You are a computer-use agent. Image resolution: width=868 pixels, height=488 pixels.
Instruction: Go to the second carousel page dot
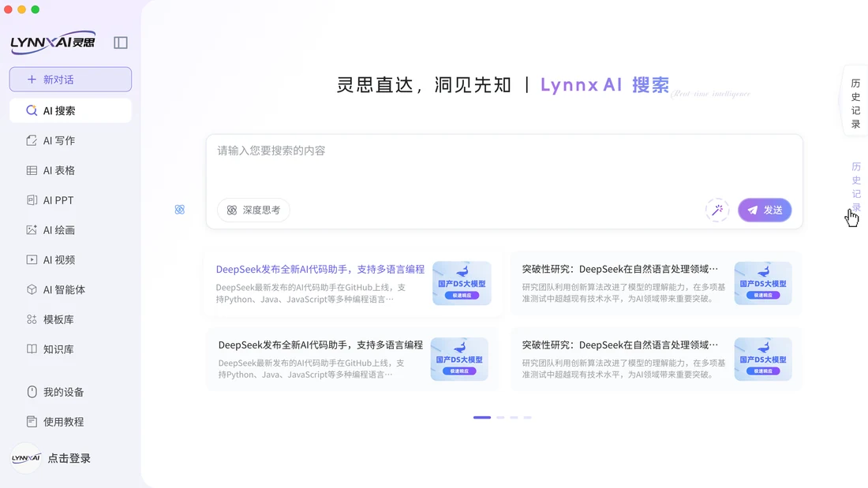pyautogui.click(x=500, y=417)
